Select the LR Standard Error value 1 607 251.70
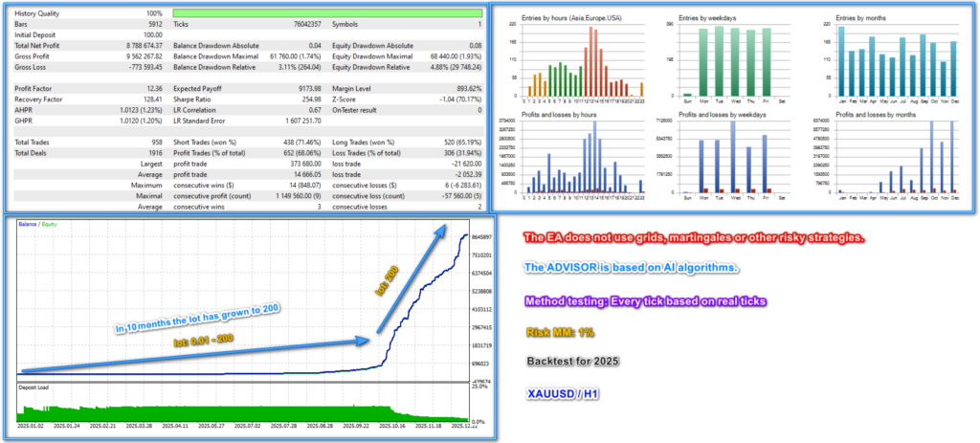Viewport: 980px width, 443px height. [302, 121]
